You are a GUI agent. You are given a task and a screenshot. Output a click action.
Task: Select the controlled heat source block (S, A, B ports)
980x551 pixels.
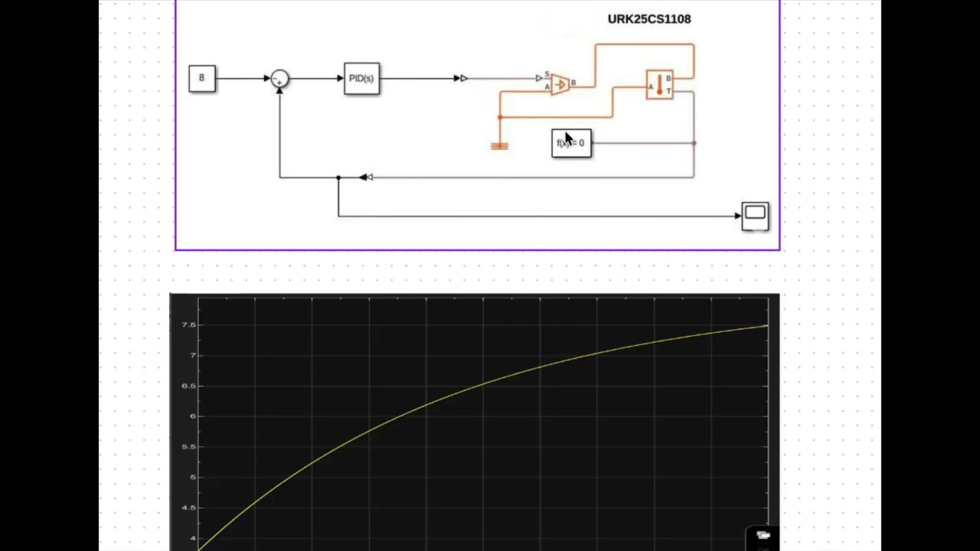coord(560,84)
